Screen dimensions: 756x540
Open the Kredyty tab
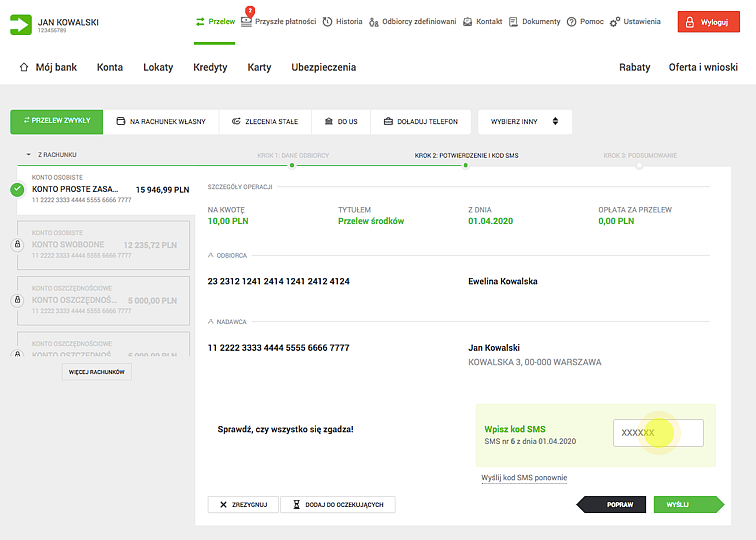210,67
